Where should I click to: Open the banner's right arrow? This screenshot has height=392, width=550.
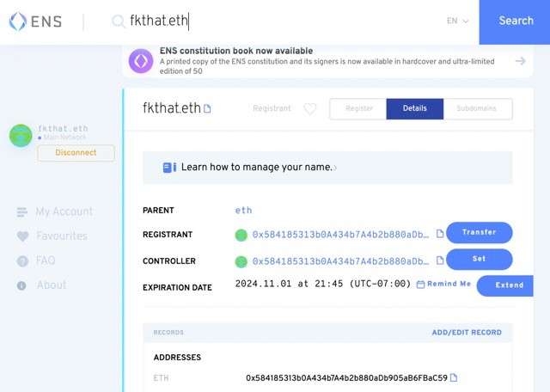[x=520, y=61]
